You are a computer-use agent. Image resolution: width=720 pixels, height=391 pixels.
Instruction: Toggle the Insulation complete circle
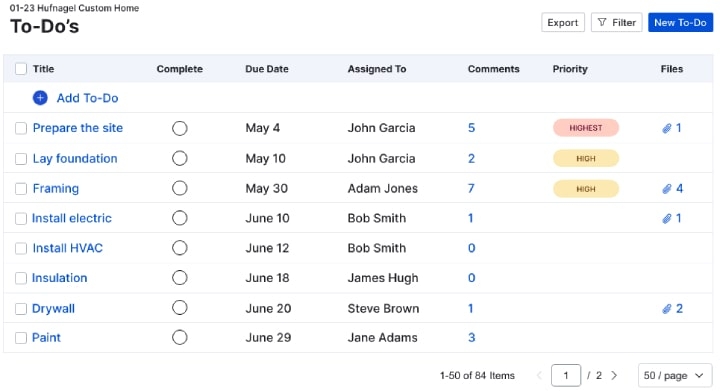[x=180, y=278]
